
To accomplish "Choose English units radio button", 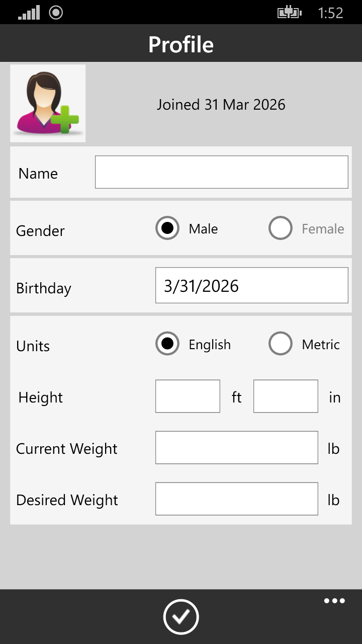I will click(x=167, y=344).
